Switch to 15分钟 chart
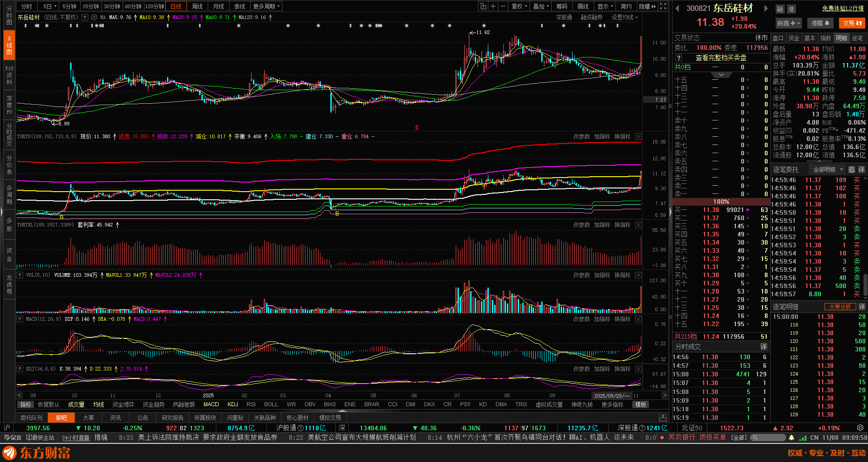The image size is (868, 462). click(x=91, y=6)
